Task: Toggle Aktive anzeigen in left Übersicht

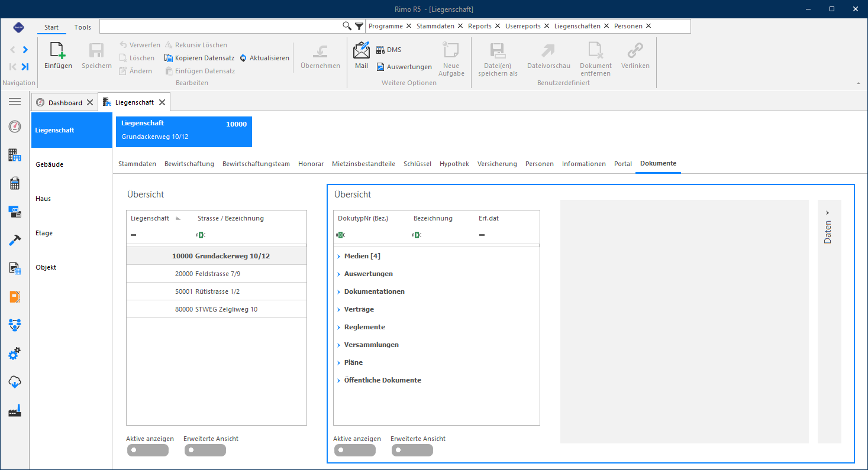Action: [x=147, y=450]
